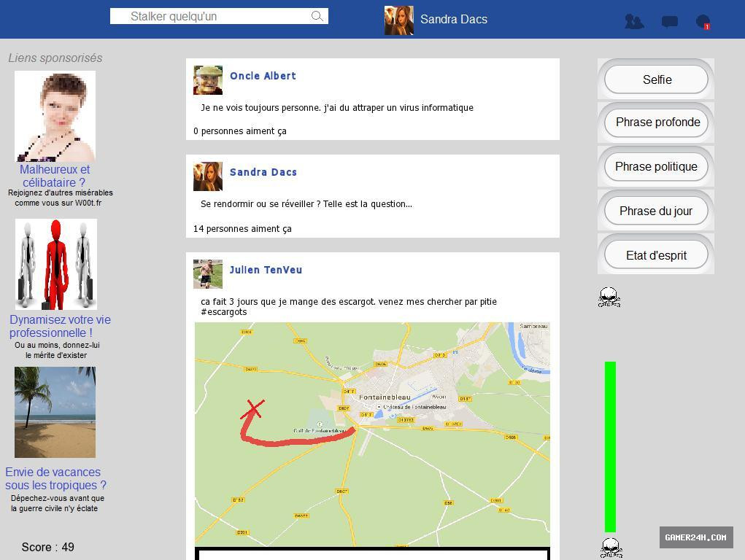
Task: Open Oncle Albert's profile name link
Action: click(263, 76)
